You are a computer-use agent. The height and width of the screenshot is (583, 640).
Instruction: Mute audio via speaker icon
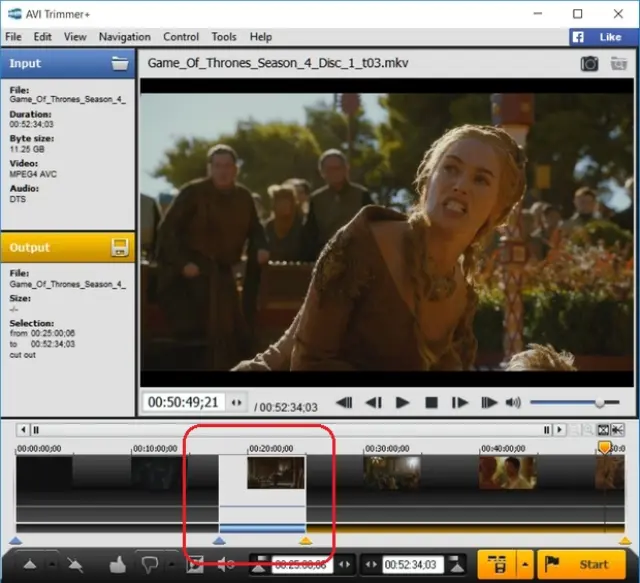[x=514, y=403]
